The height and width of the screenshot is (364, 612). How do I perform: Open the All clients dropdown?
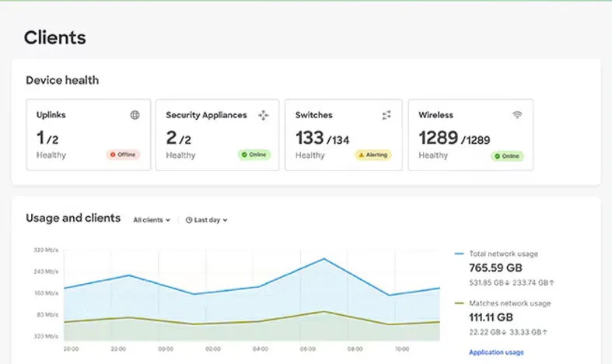coord(152,220)
